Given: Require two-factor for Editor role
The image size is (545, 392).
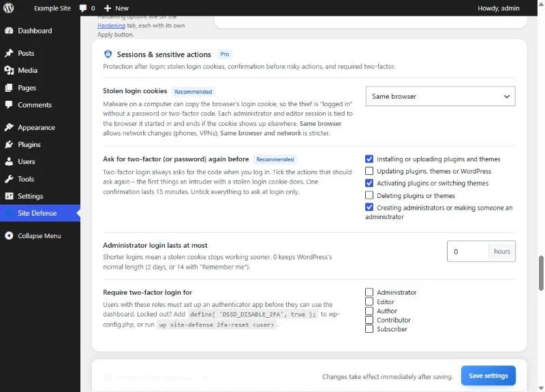Looking at the screenshot, I should (x=369, y=301).
